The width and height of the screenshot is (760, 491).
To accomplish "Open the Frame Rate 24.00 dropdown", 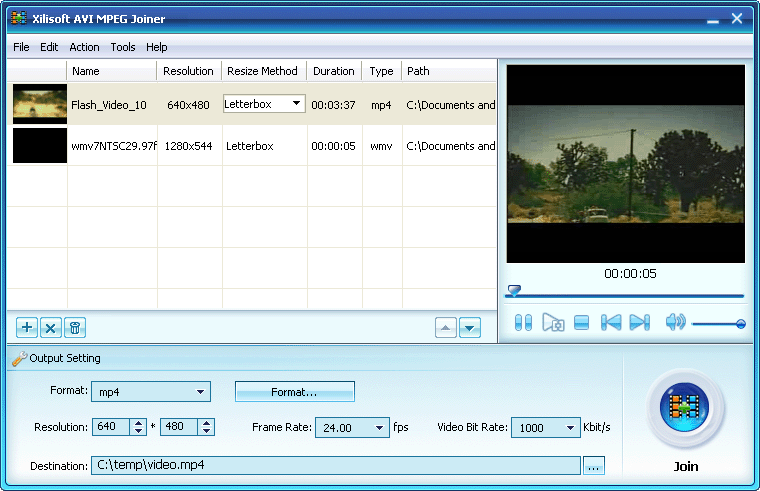I will tap(380, 428).
